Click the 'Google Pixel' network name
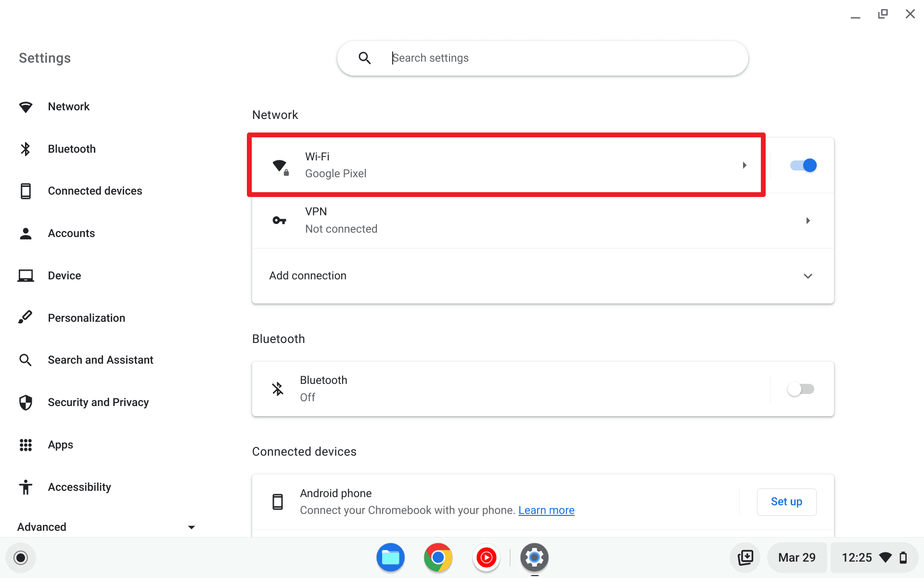Viewport: 924px width, 578px height. coord(336,173)
